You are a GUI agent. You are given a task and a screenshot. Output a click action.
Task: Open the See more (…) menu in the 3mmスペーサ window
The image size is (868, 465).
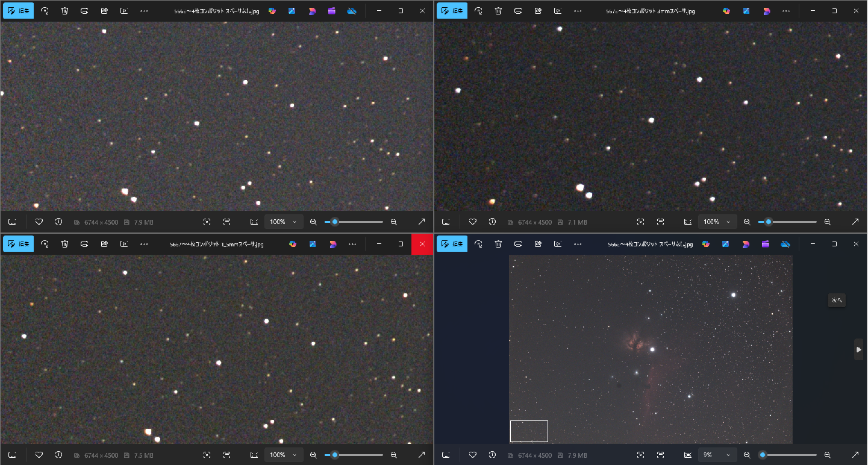pyautogui.click(x=578, y=11)
